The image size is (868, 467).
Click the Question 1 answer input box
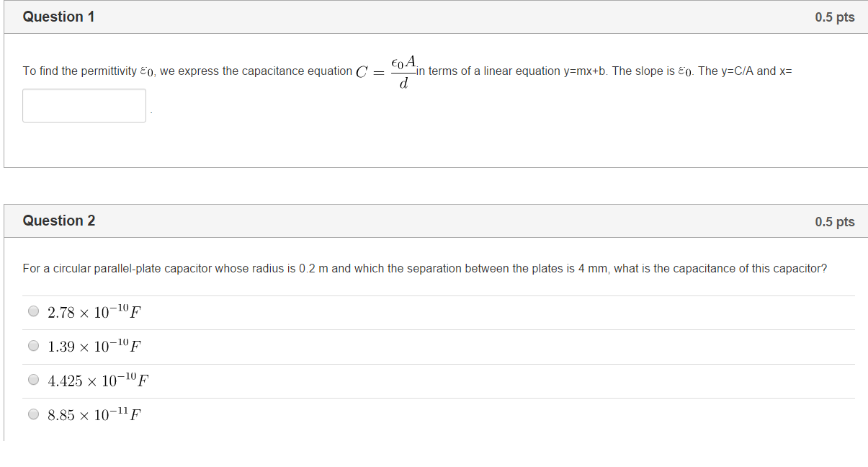coord(84,105)
